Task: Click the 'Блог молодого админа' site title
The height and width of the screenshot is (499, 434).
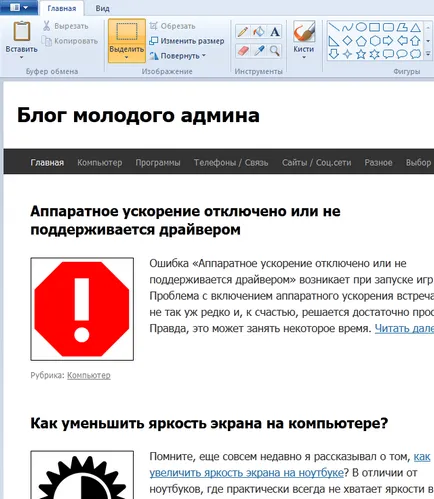Action: 138,116
